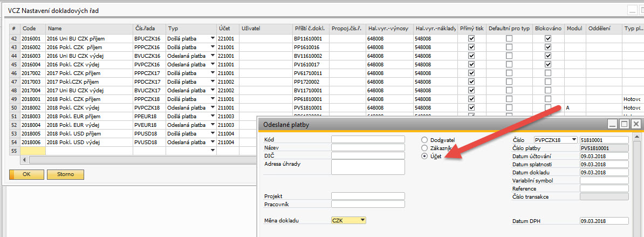Toggle Blokováno checkbox for row 2016001
The height and width of the screenshot is (237, 644).
(548, 38)
